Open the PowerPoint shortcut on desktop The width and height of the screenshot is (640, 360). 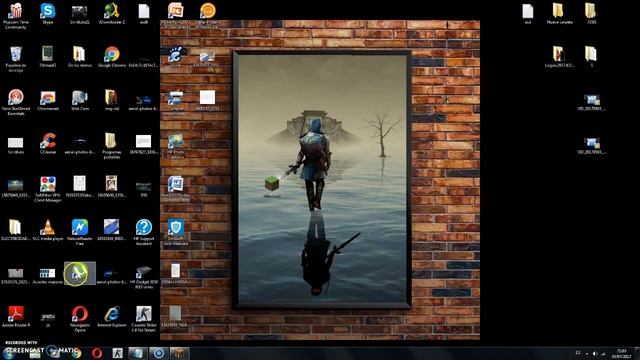[176, 16]
